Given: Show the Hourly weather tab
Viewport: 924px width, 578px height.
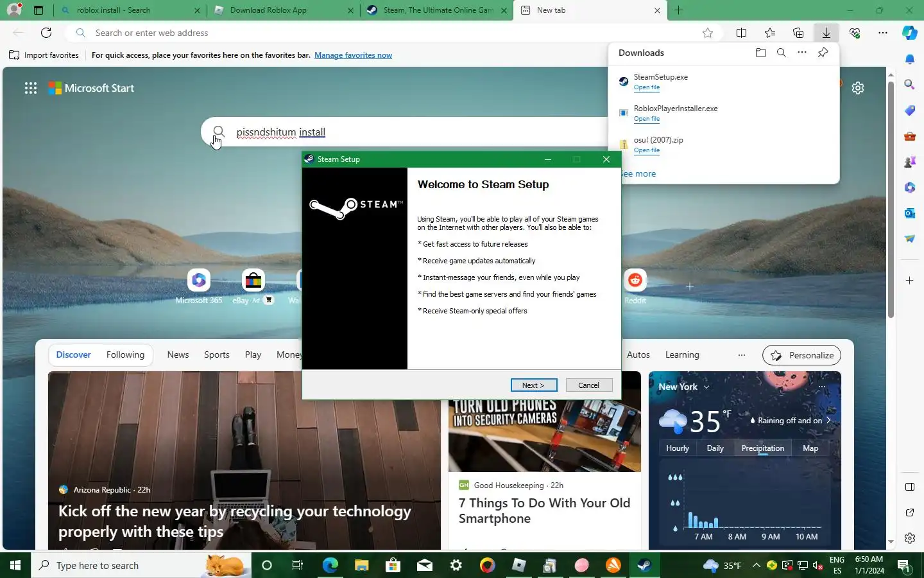Looking at the screenshot, I should 678,448.
